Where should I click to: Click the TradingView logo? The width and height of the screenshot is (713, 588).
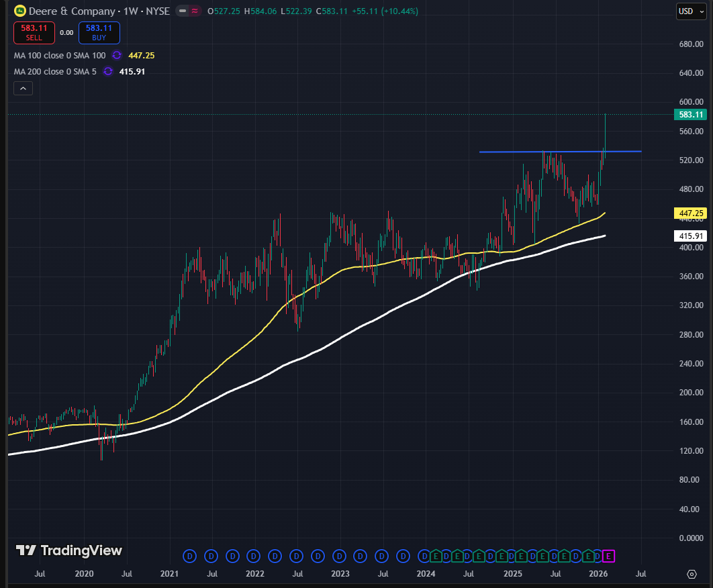(x=69, y=550)
